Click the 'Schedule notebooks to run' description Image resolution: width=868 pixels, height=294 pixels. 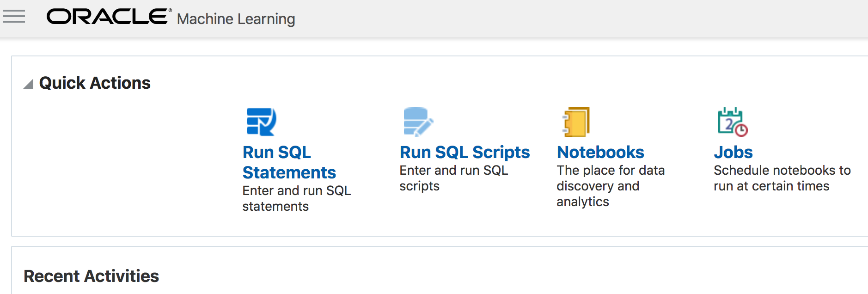point(782,178)
